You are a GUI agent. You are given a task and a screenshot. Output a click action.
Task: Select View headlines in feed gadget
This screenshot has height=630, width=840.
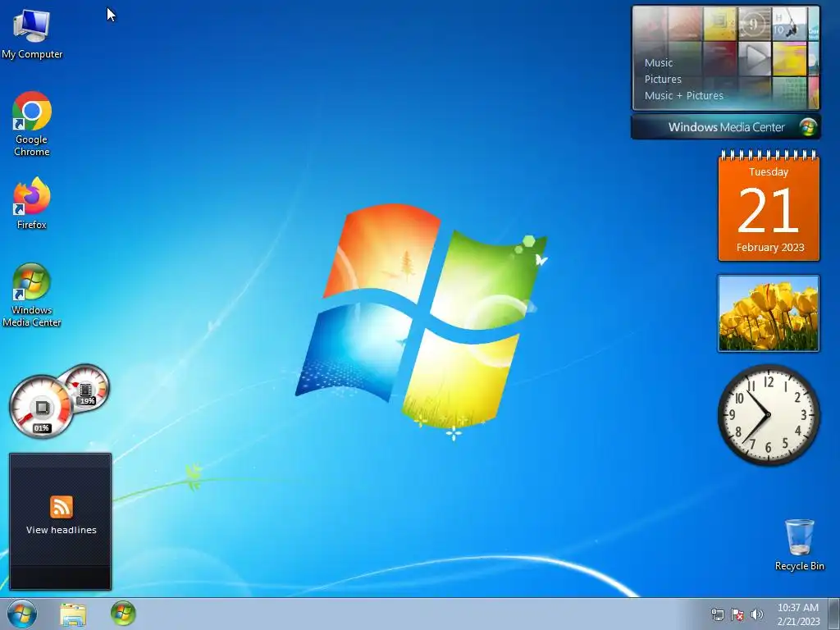pos(61,530)
